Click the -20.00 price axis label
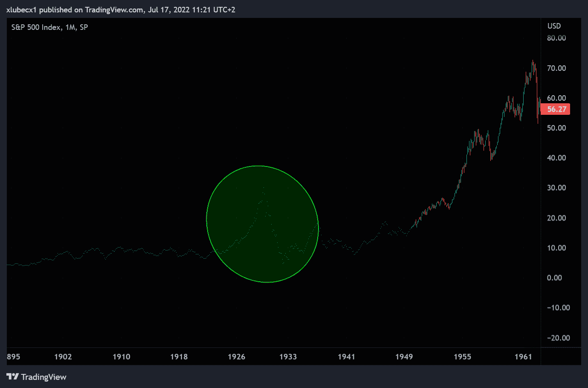 point(558,338)
